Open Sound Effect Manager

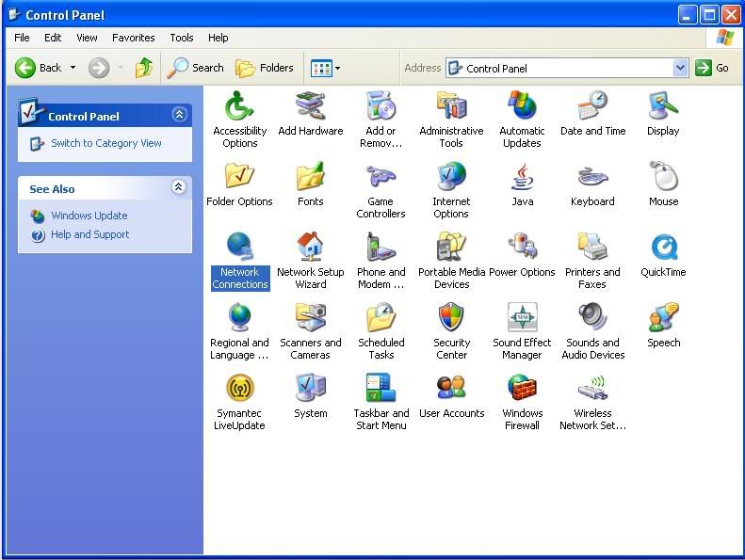point(522,319)
